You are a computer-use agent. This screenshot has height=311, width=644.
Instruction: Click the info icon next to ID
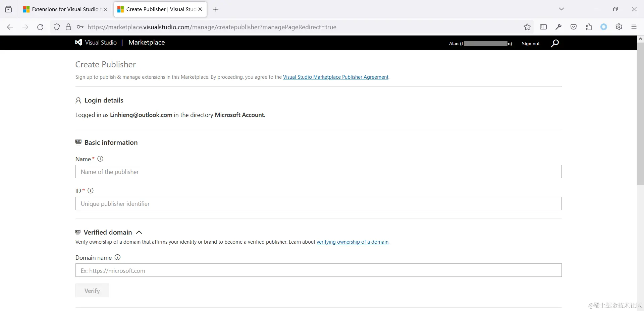(x=91, y=191)
